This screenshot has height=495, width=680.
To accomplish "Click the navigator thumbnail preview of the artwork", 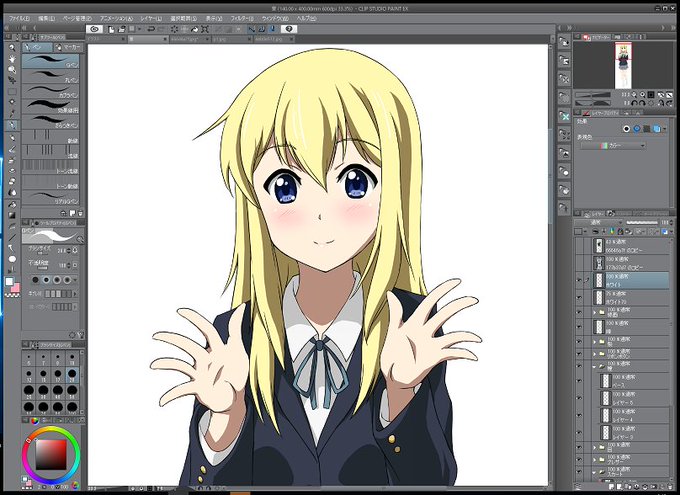I will point(623,65).
